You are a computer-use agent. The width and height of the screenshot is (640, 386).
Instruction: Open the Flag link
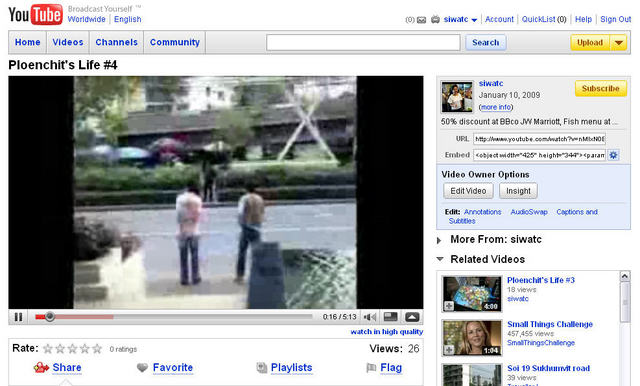click(x=391, y=368)
